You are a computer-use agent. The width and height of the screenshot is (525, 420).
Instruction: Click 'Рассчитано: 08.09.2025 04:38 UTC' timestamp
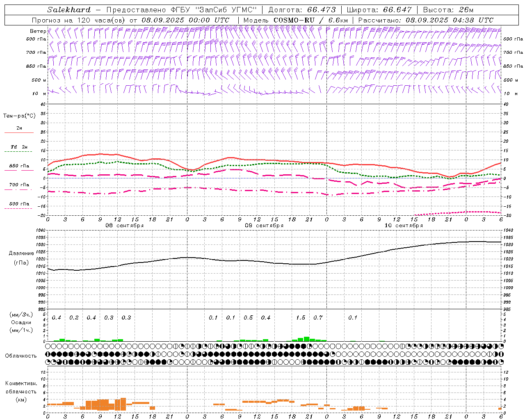tap(426, 20)
